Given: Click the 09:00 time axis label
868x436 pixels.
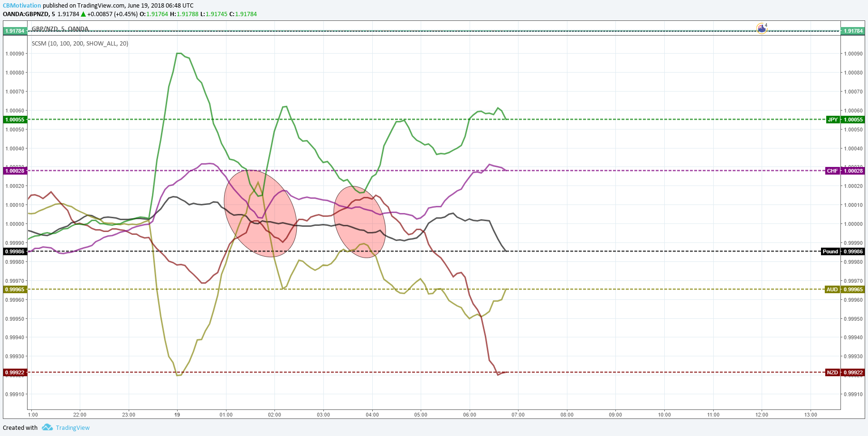Looking at the screenshot, I should [x=615, y=415].
